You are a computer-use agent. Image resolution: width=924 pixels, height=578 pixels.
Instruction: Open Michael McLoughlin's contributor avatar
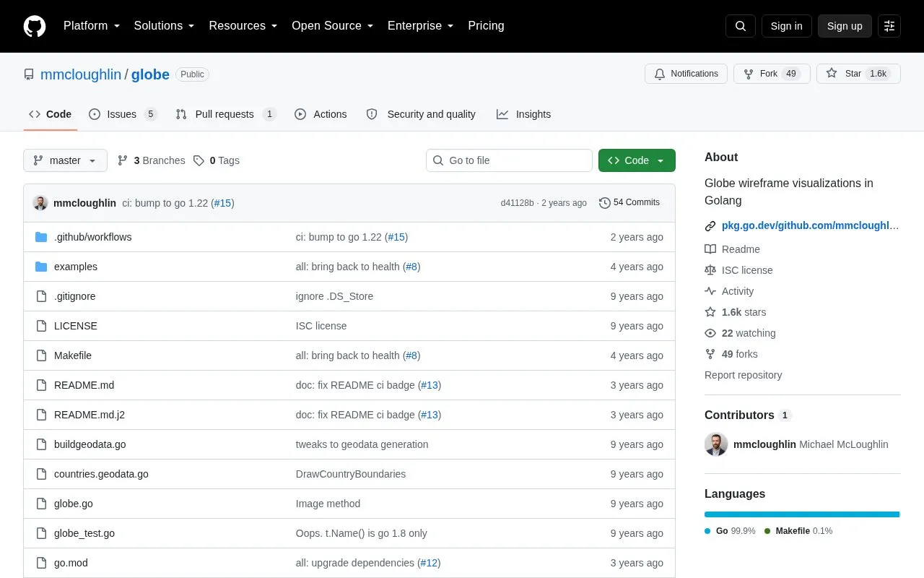click(x=716, y=444)
